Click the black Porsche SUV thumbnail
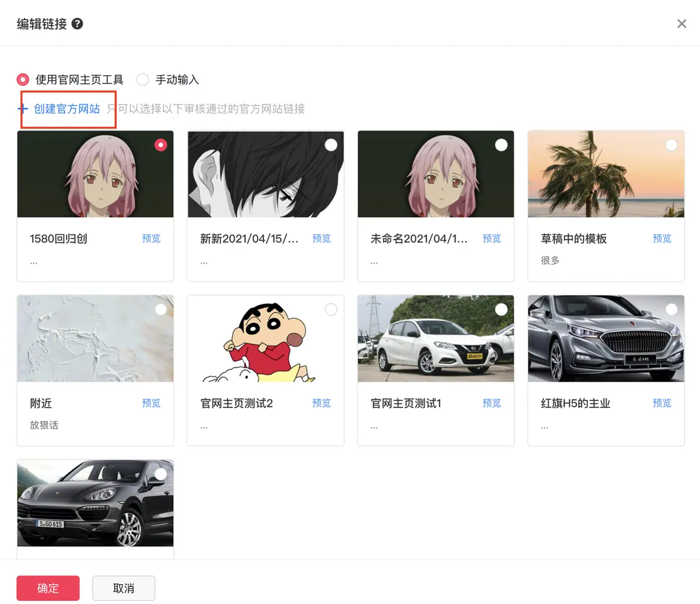The height and width of the screenshot is (604, 700). [95, 503]
